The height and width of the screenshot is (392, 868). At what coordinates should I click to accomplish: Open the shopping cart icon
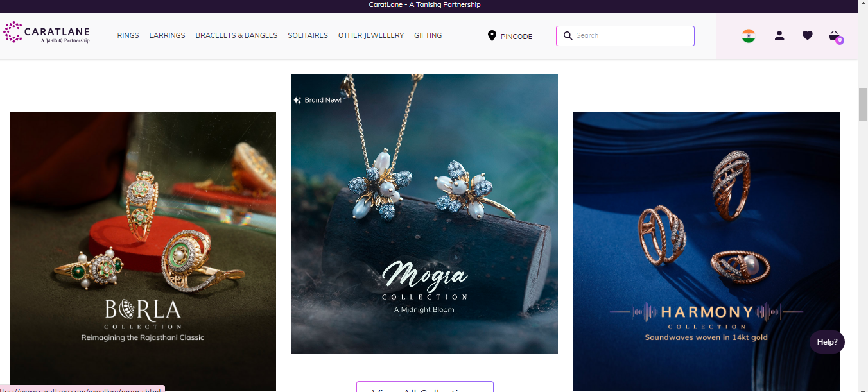835,36
